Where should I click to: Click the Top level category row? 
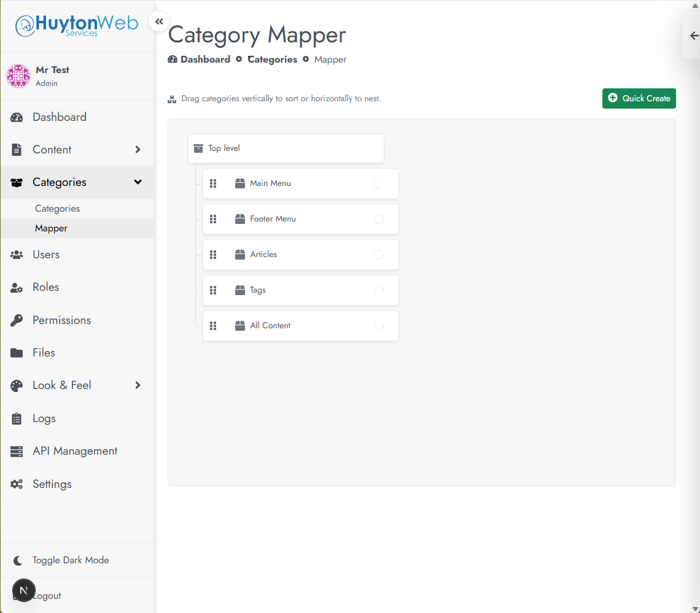[286, 148]
